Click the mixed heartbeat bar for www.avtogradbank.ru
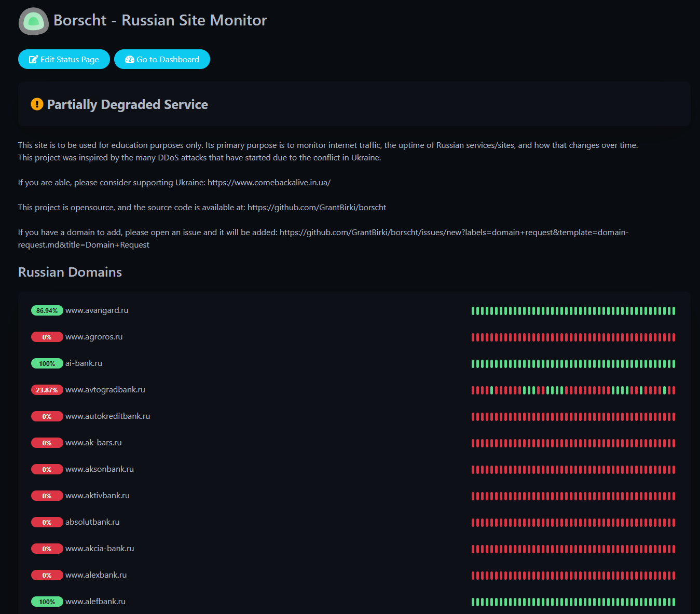Screen dimensions: 700x614 tap(573, 390)
